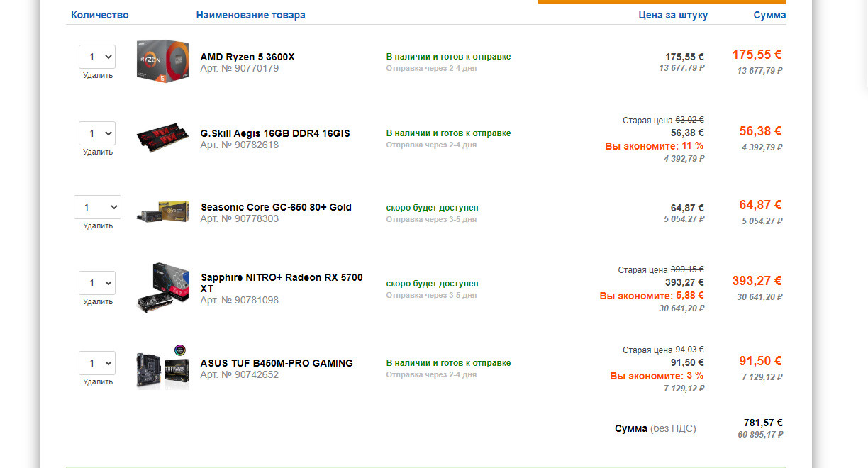Click the orange button at top right

(x=662, y=2)
